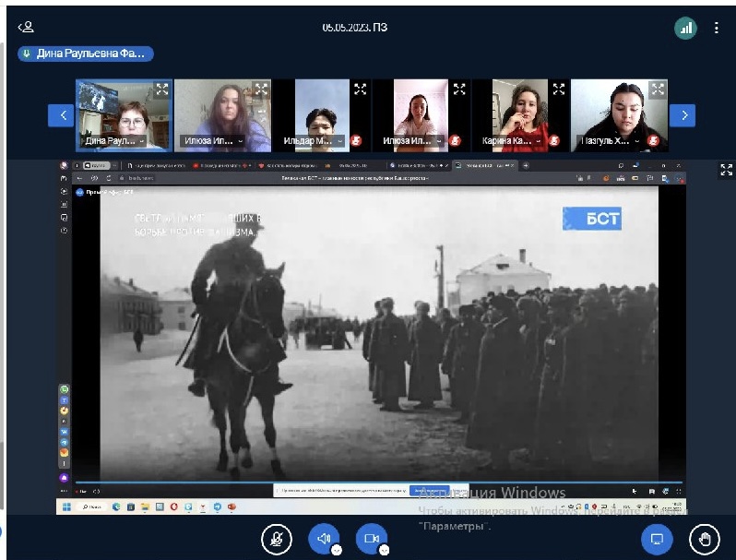Open dropdown next to Дина Раул... name
This screenshot has width=736, height=560.
click(141, 141)
